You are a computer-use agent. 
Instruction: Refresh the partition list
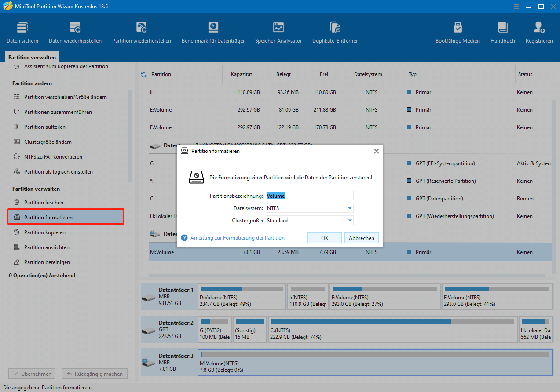coord(143,74)
